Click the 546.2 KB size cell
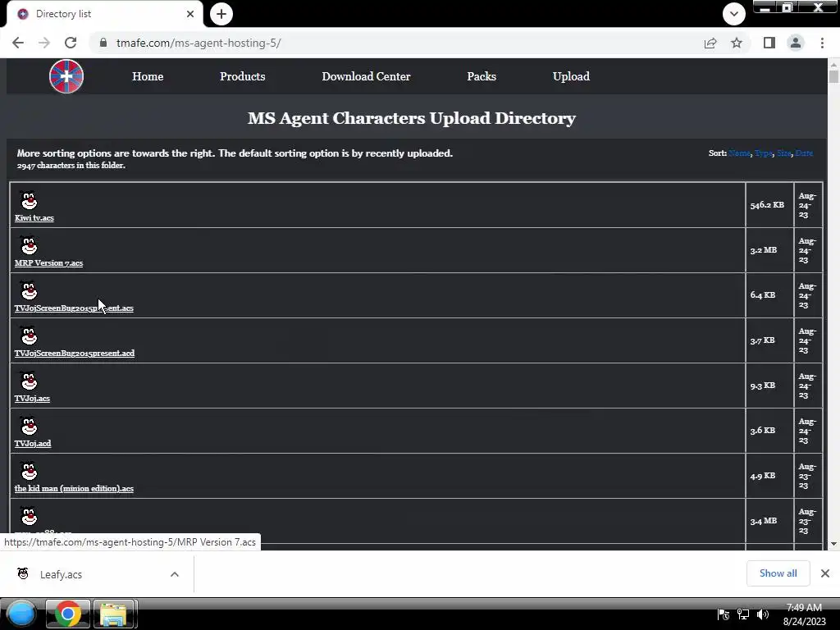Viewport: 840px width, 630px height. pos(769,204)
